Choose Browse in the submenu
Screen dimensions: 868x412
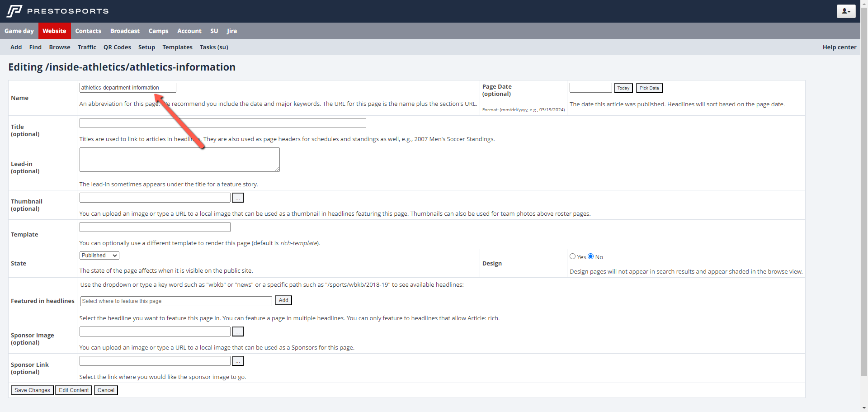point(60,47)
